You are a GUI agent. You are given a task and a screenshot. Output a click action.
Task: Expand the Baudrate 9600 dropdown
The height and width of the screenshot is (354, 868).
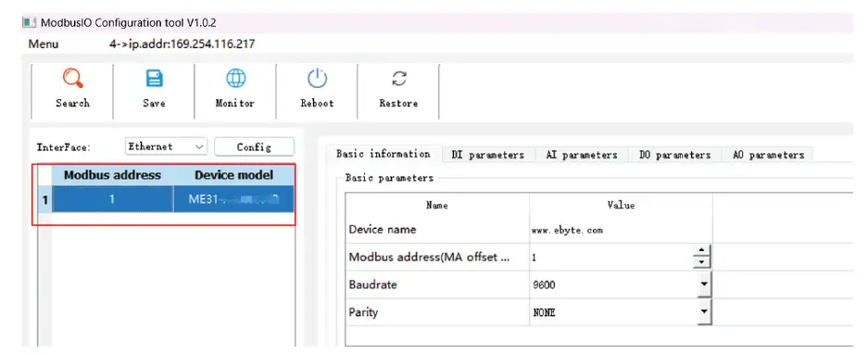[704, 284]
